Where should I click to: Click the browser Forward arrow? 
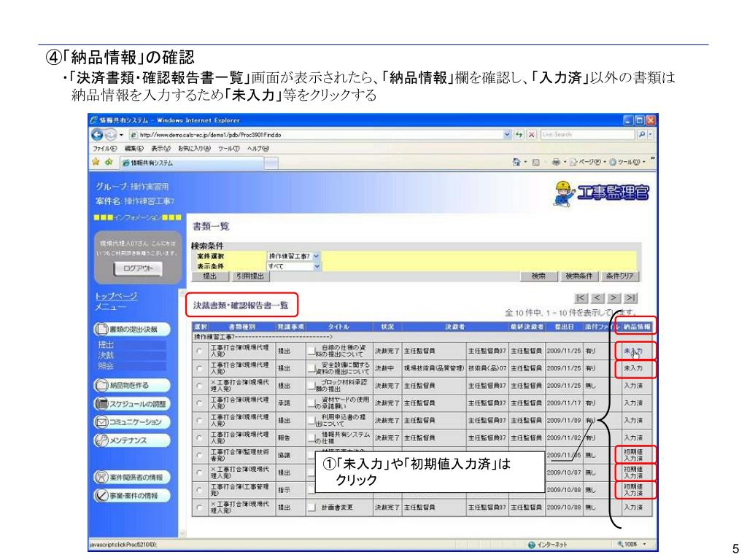click(x=110, y=135)
